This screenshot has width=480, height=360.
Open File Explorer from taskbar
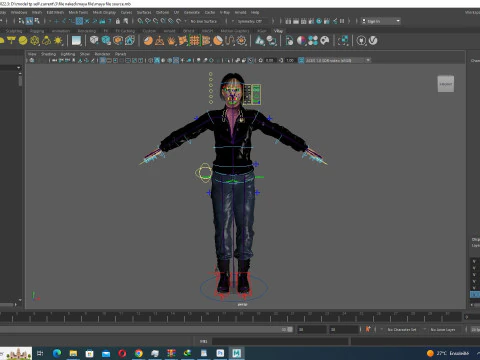pyautogui.click(x=73, y=353)
